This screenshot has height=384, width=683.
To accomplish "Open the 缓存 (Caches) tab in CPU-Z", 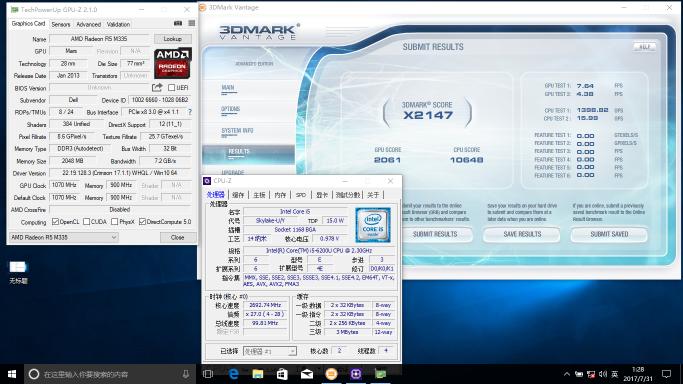I will (x=238, y=195).
